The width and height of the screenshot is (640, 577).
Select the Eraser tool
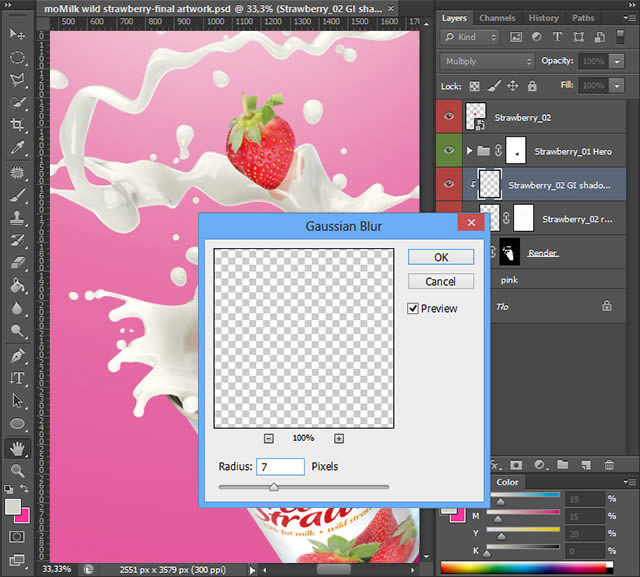tap(17, 262)
